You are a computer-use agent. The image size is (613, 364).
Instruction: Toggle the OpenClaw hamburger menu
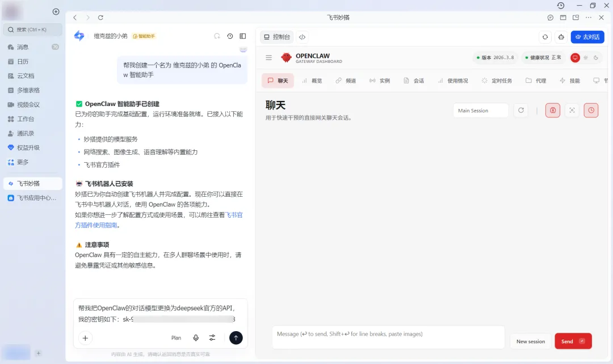(268, 57)
